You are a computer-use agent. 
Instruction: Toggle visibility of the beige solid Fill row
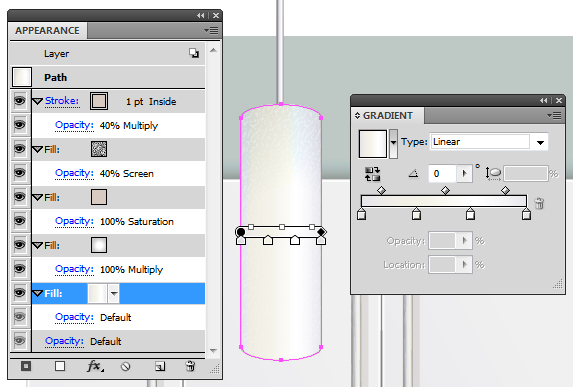coord(20,197)
